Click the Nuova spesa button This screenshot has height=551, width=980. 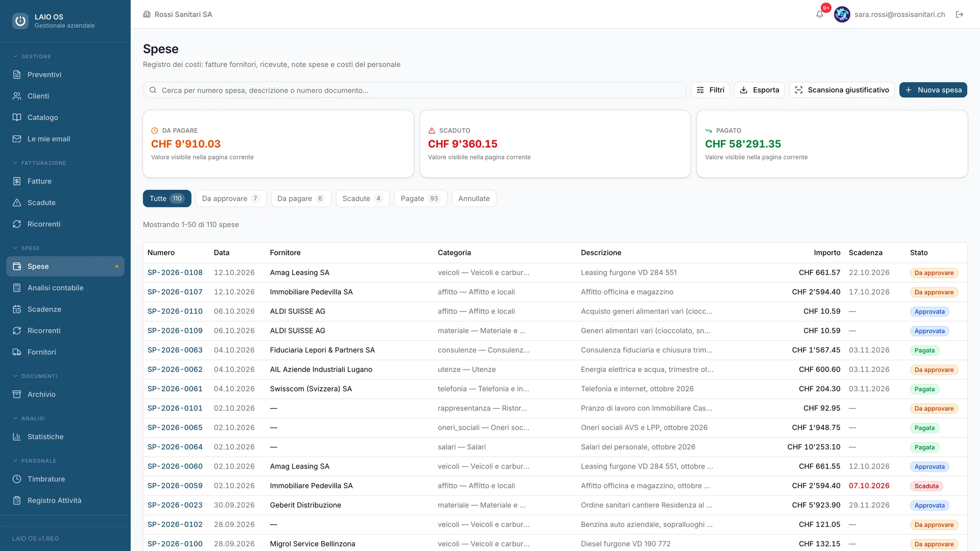pos(933,90)
